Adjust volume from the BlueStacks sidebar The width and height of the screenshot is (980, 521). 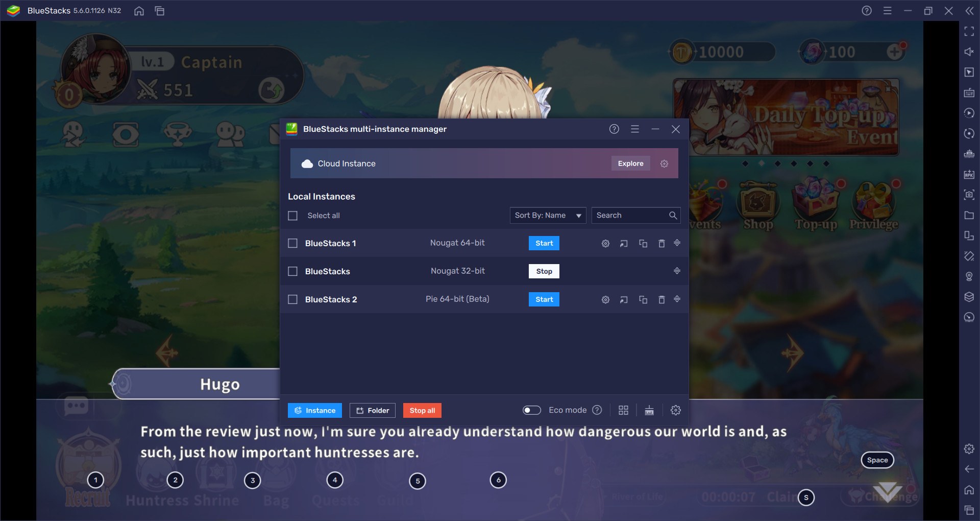[969, 52]
